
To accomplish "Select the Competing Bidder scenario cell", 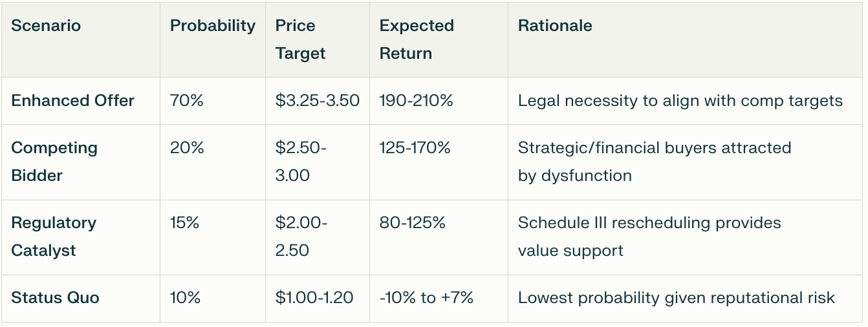I will coord(54,162).
